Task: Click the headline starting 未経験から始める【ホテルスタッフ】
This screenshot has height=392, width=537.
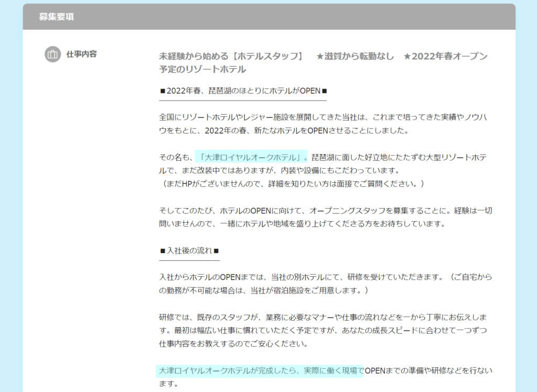Action: point(323,63)
